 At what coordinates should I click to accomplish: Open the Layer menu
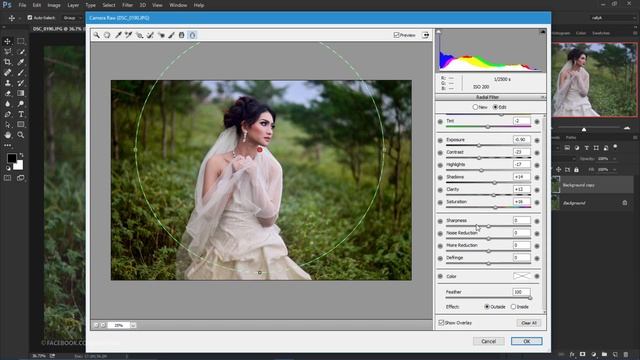point(73,5)
